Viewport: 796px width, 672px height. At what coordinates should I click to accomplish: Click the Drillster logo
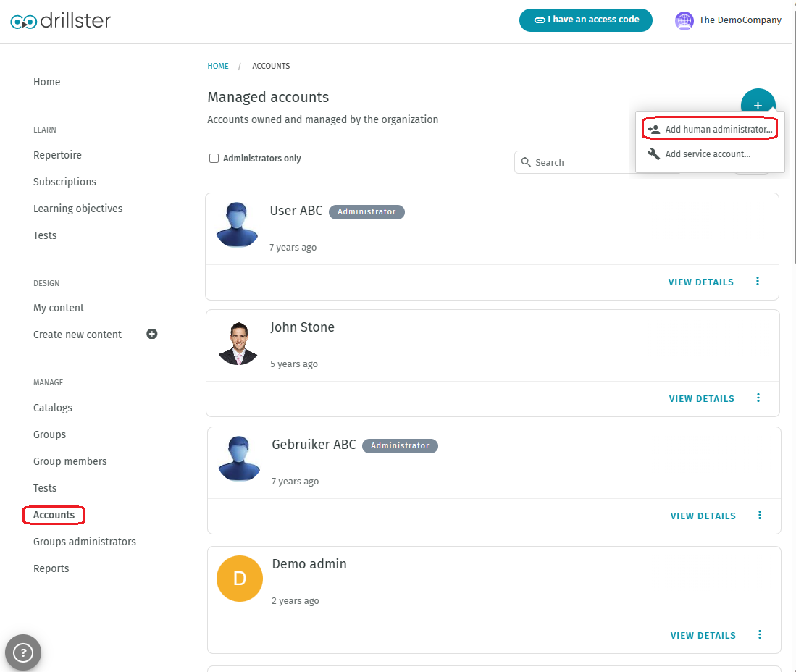(61, 20)
